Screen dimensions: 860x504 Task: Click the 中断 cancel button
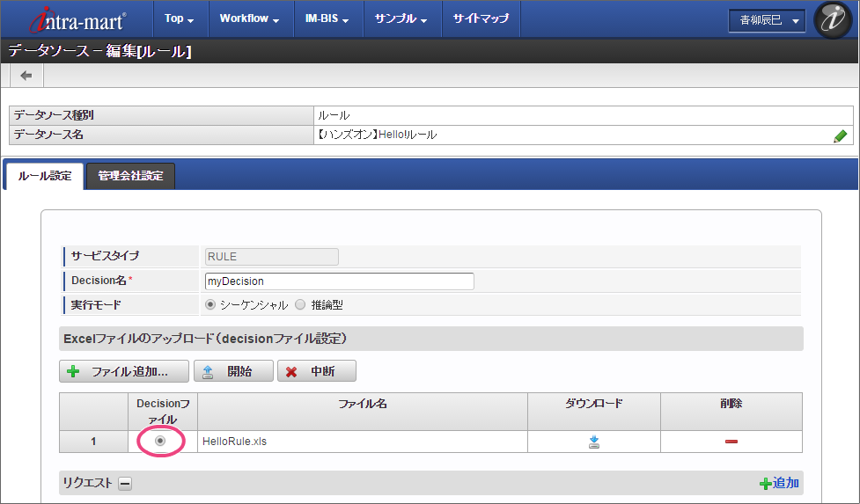tap(317, 371)
